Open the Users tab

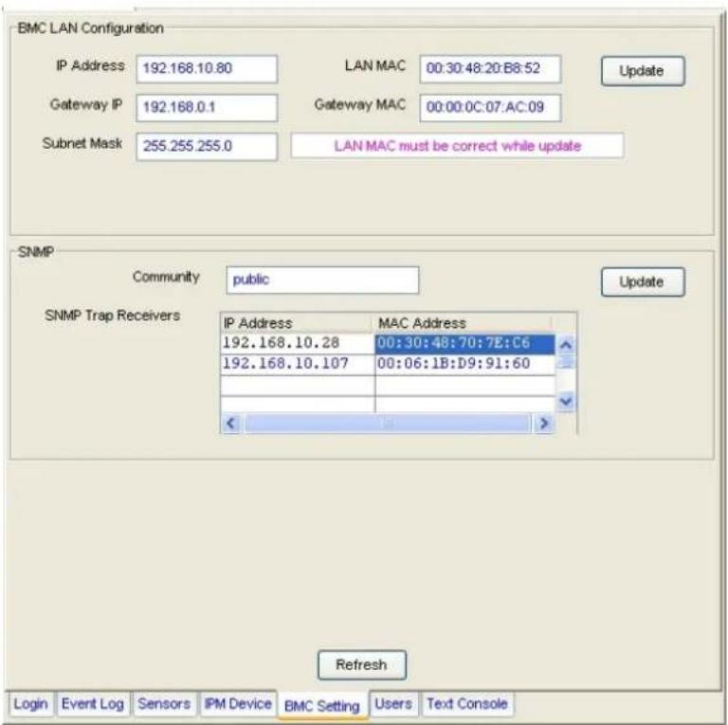[393, 703]
